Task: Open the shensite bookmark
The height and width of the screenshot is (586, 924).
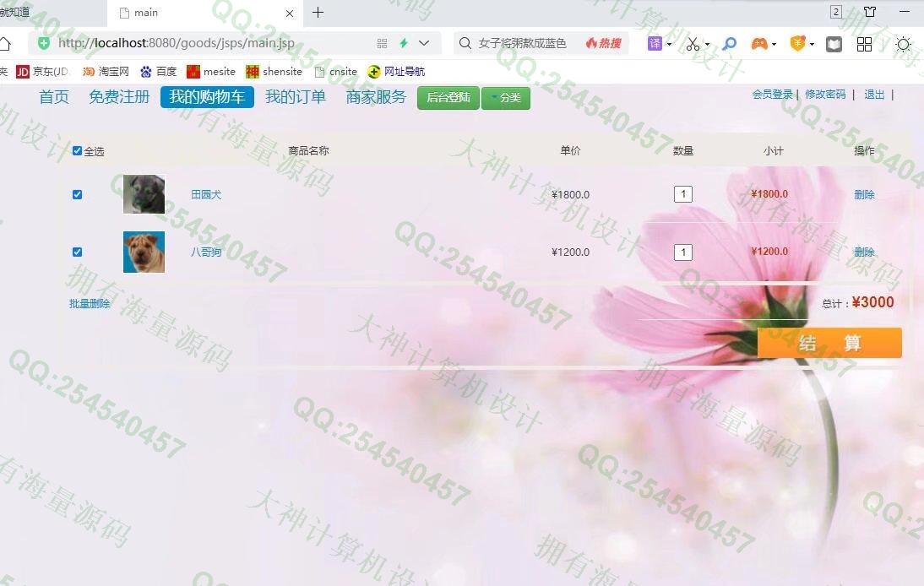Action: click(x=274, y=72)
